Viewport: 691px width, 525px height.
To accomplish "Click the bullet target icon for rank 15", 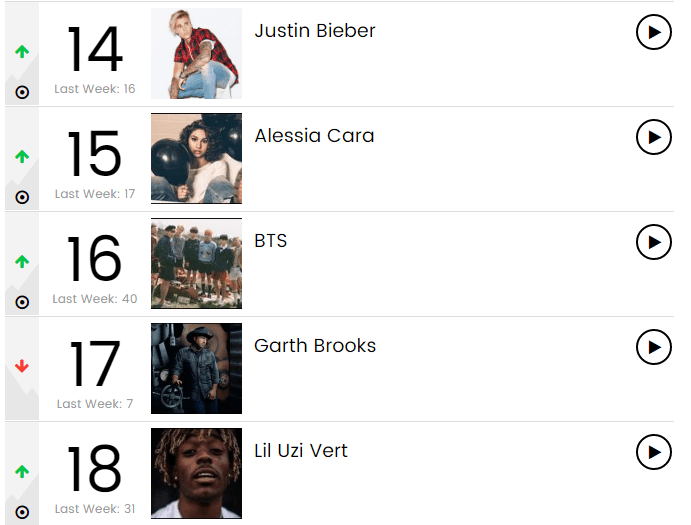I will [x=22, y=197].
